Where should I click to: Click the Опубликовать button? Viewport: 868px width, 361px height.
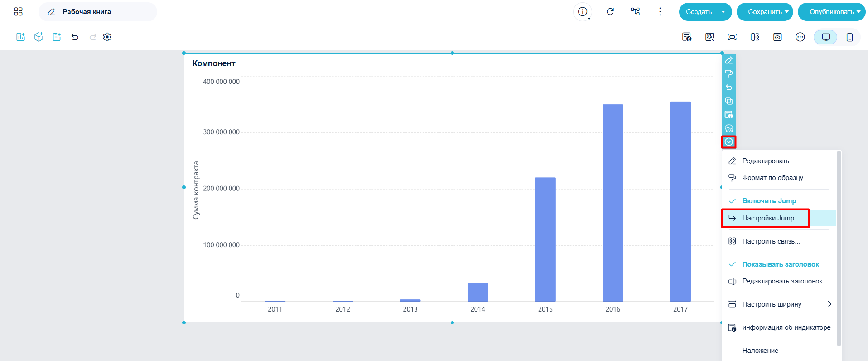pyautogui.click(x=832, y=12)
